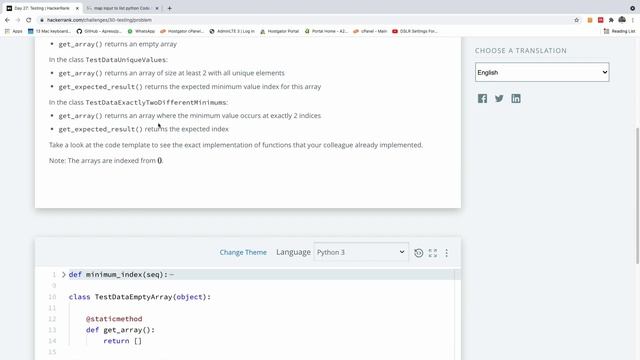Open the Python 3 language dropdown
640x360 pixels.
(x=361, y=252)
